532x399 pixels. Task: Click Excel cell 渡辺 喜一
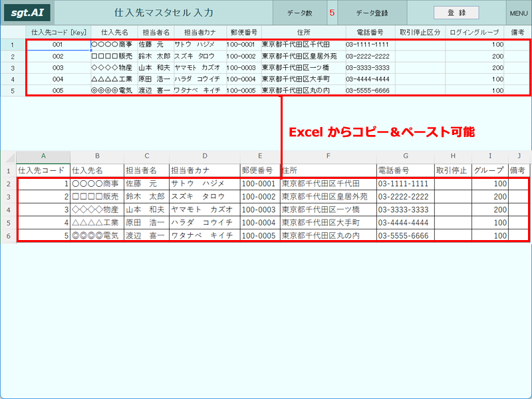pyautogui.click(x=146, y=235)
